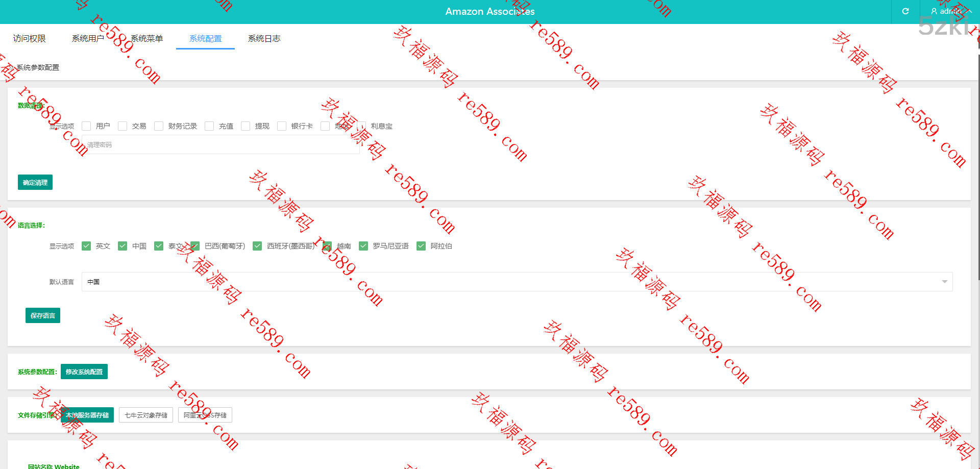The height and width of the screenshot is (469, 980).
Task: Go to the 系统用户 tab
Action: [88, 38]
